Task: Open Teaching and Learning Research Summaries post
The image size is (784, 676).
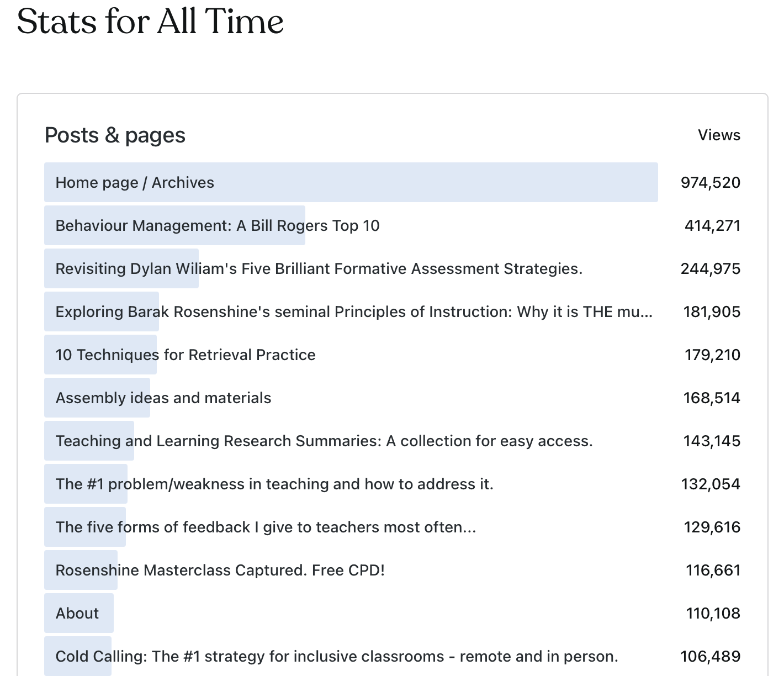Action: (x=324, y=441)
